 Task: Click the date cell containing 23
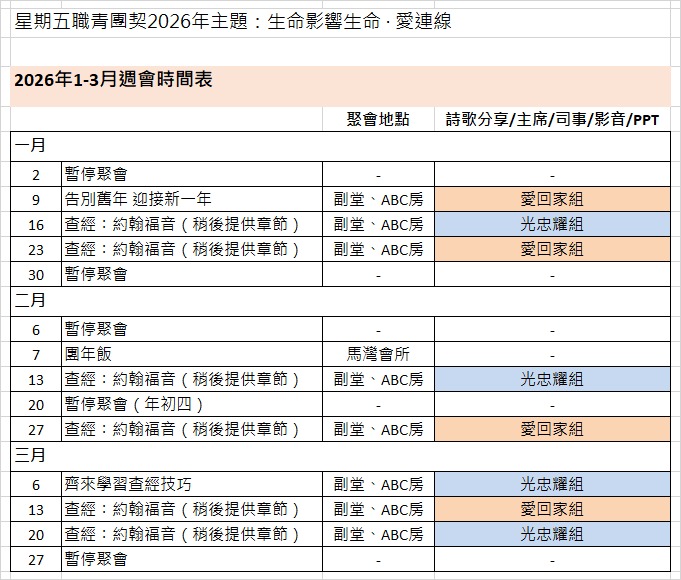point(36,249)
